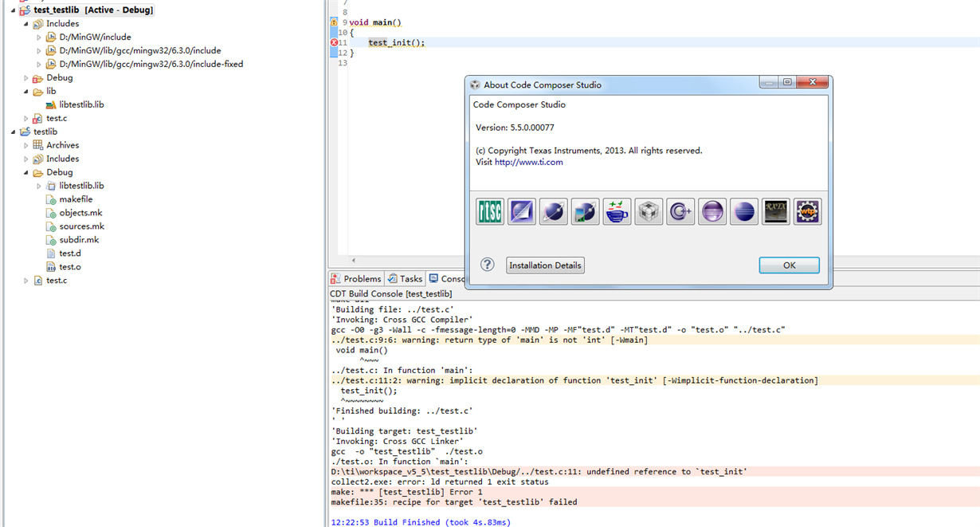Expand Debug folder under test_testlib
Screen dimensions: 980x527
[x=26, y=78]
